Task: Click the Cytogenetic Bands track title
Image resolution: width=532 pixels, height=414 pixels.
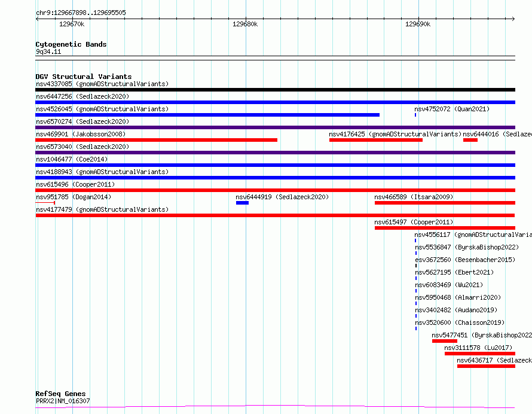Action: [x=71, y=44]
